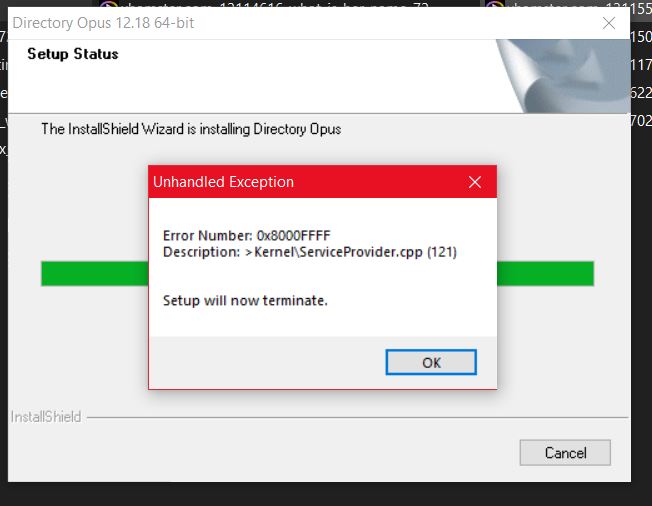This screenshot has width=652, height=506.
Task: Click the green progress bar right of dialog
Action: pyautogui.click(x=546, y=274)
